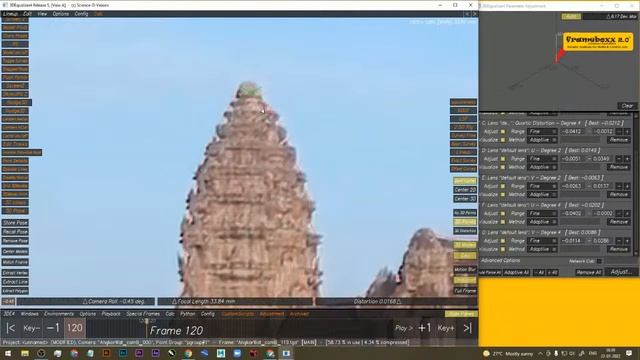Viewport: 640px width, 360px height.
Task: Toggle Adjust checkbox for V - Degree 2
Action: [503, 186]
